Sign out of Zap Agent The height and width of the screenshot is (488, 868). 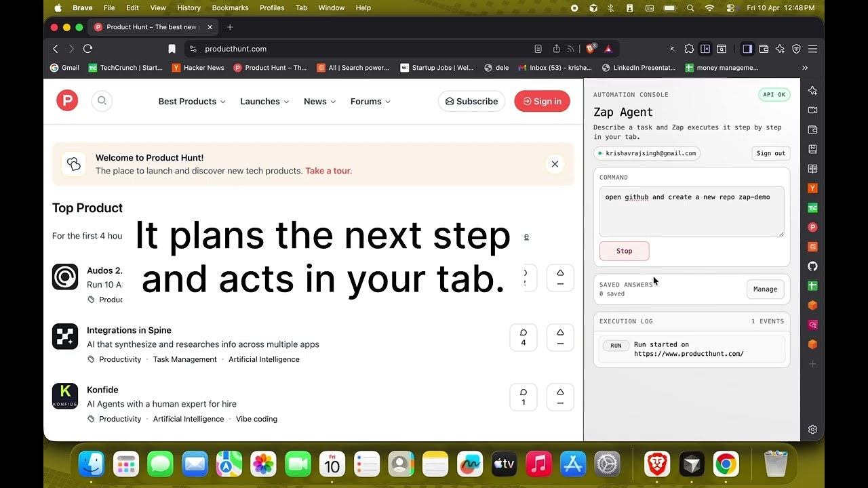tap(771, 153)
